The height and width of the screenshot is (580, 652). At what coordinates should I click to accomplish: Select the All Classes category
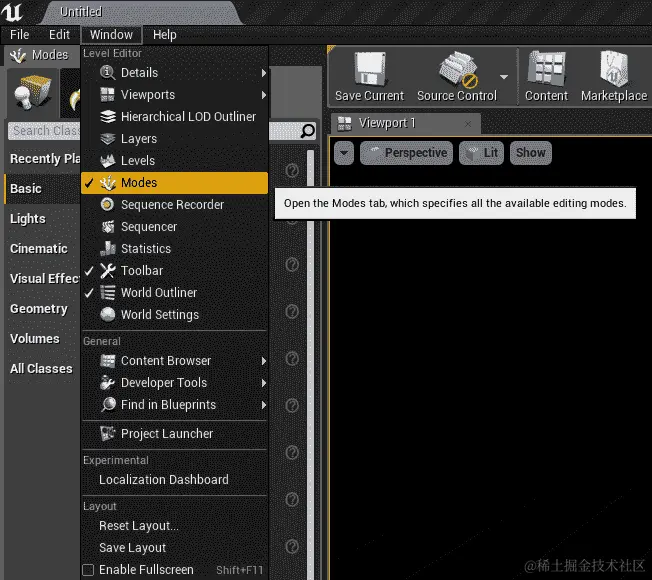tap(42, 369)
